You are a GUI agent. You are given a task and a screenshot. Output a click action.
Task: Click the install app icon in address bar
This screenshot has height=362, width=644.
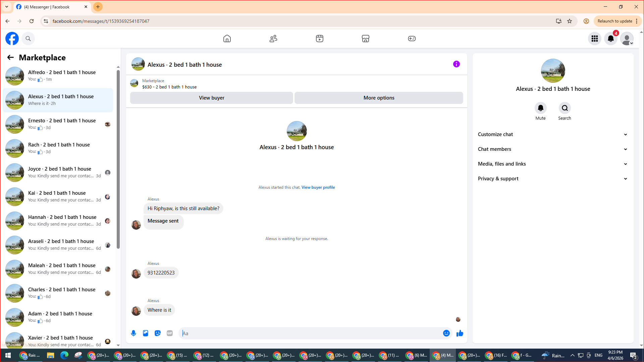(559, 21)
